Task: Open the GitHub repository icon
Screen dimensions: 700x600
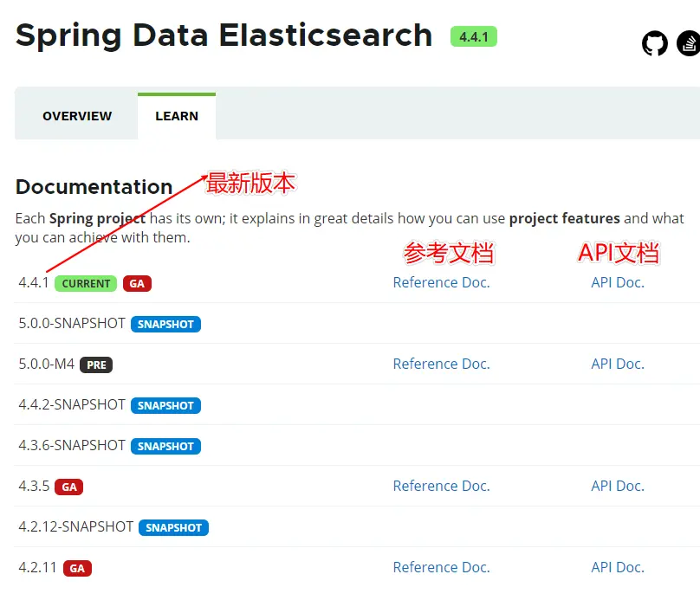Action: 654,43
